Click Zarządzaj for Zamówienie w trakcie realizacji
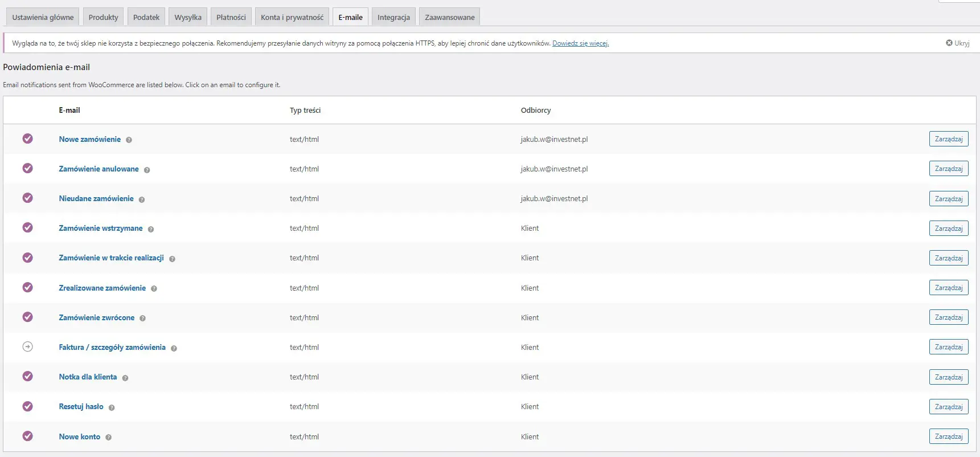The image size is (980, 457). coord(948,258)
